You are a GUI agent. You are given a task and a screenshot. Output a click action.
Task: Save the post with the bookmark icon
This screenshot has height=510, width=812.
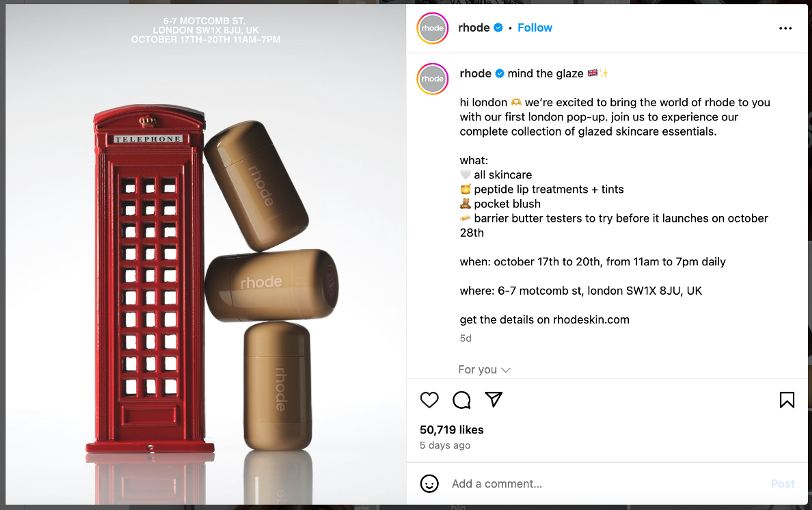787,400
